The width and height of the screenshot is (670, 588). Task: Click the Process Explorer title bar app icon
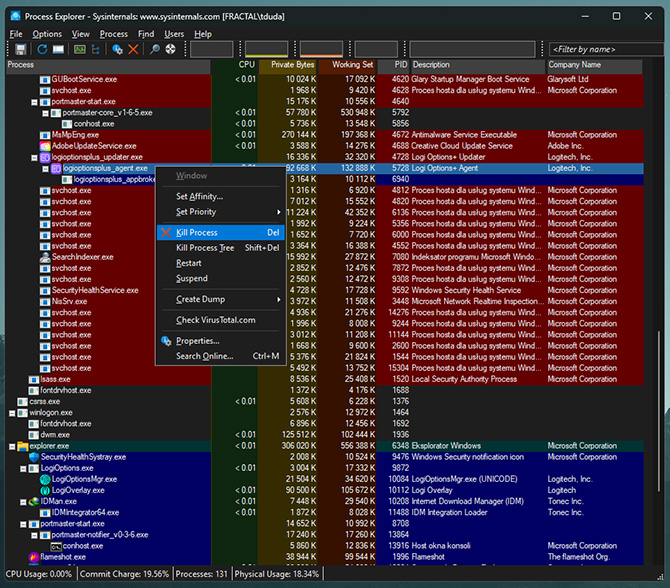[16, 16]
